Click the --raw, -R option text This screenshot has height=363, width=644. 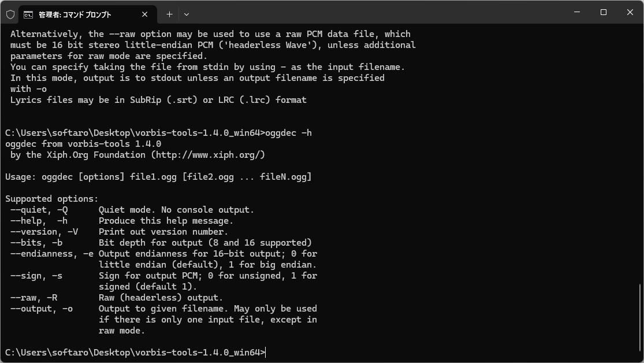click(x=33, y=298)
